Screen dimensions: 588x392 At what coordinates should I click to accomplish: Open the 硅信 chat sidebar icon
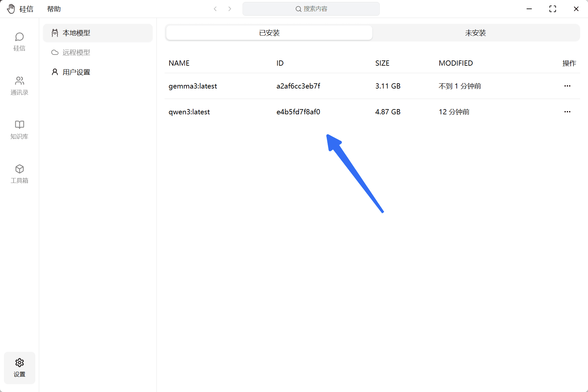[19, 37]
